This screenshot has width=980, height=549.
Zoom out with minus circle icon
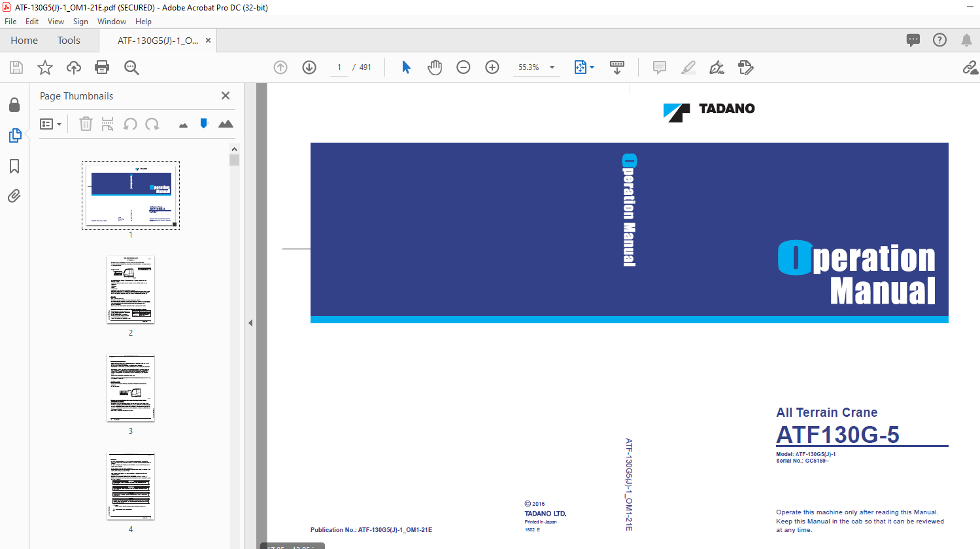tap(464, 67)
